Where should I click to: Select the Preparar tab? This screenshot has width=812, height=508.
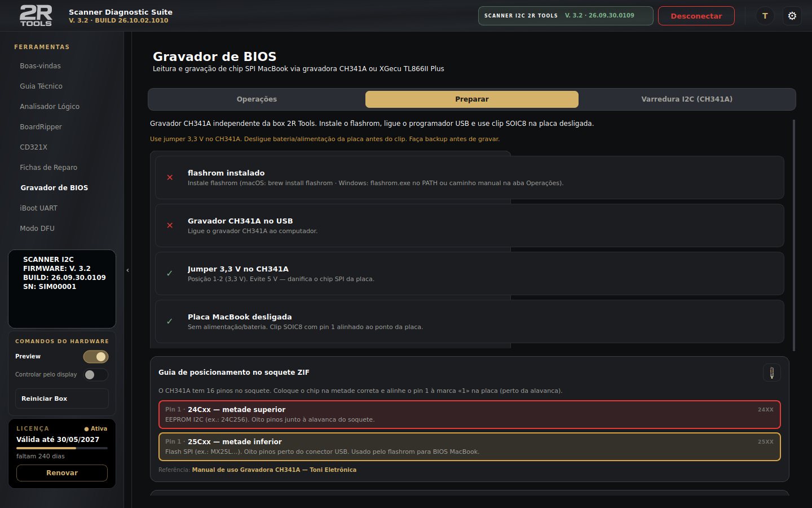coord(472,99)
